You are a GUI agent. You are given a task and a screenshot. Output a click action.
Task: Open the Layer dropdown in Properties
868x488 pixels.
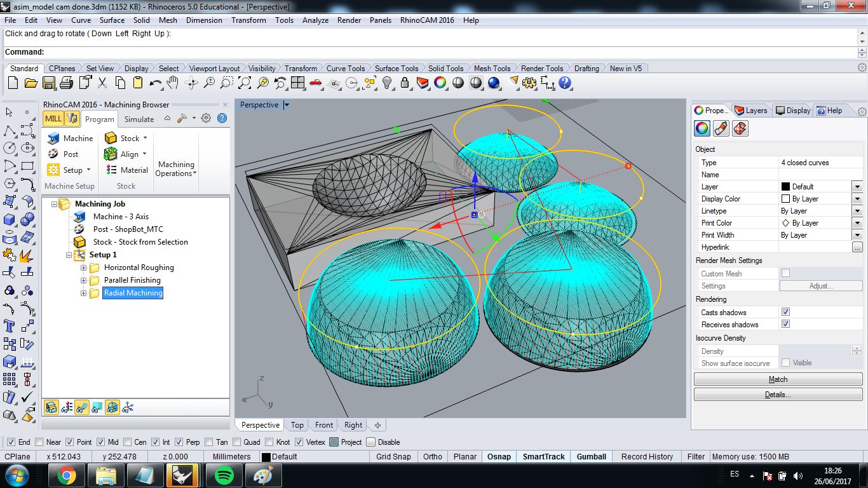tap(857, 187)
